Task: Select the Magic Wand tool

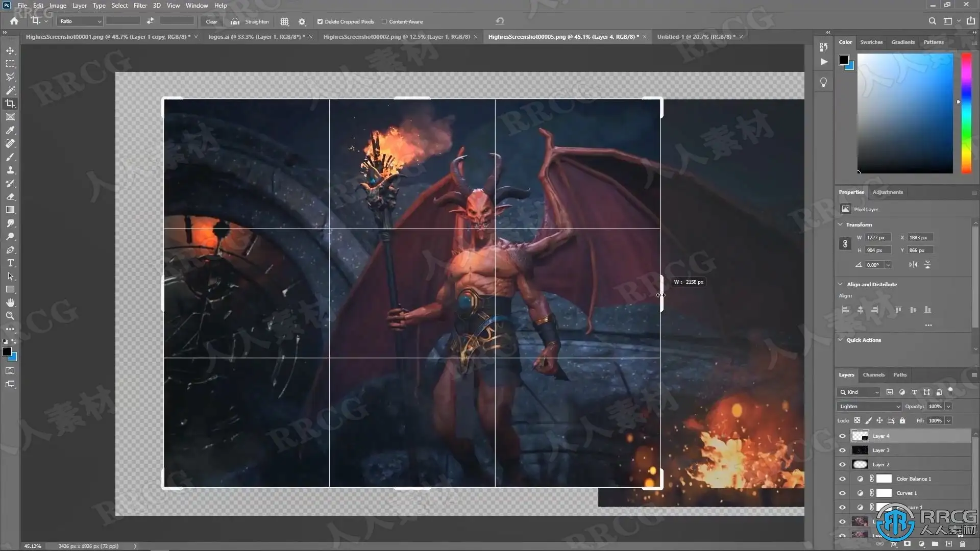Action: click(10, 90)
